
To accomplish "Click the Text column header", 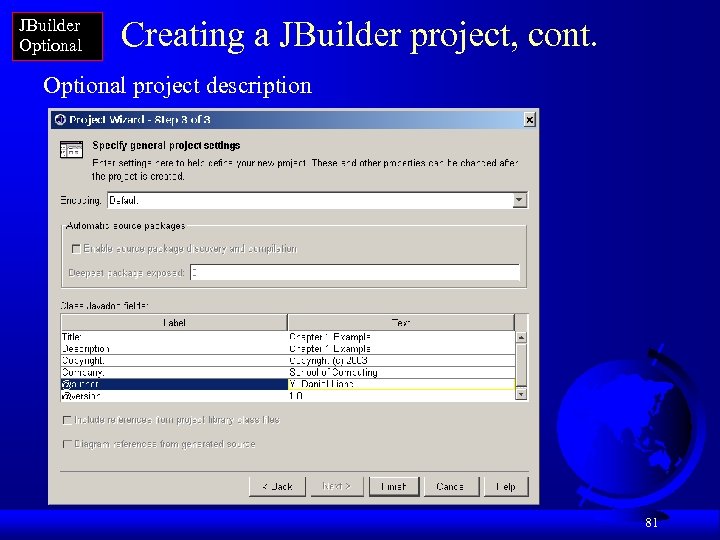I will (401, 323).
